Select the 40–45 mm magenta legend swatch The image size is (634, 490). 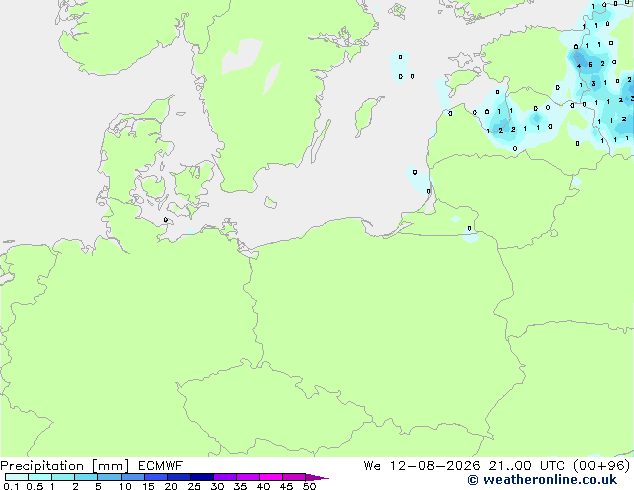pyautogui.click(x=271, y=477)
